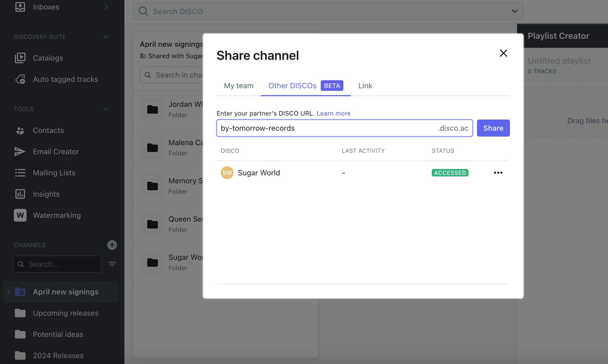Open the Memory folder thumbnail icon
The image size is (608, 364).
[152, 186]
